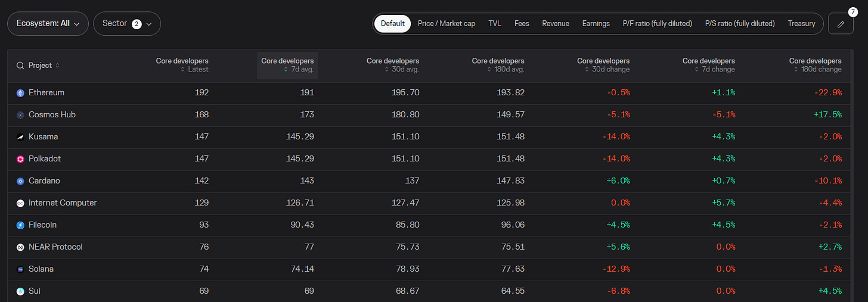Open the Polkadot project link
The height and width of the screenshot is (302, 868).
click(x=45, y=159)
